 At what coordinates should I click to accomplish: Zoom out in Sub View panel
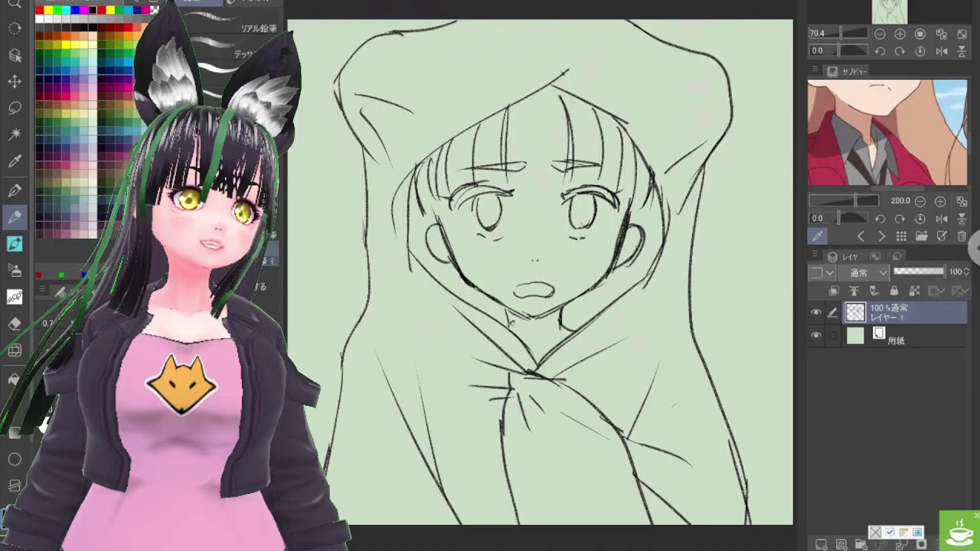(x=920, y=201)
